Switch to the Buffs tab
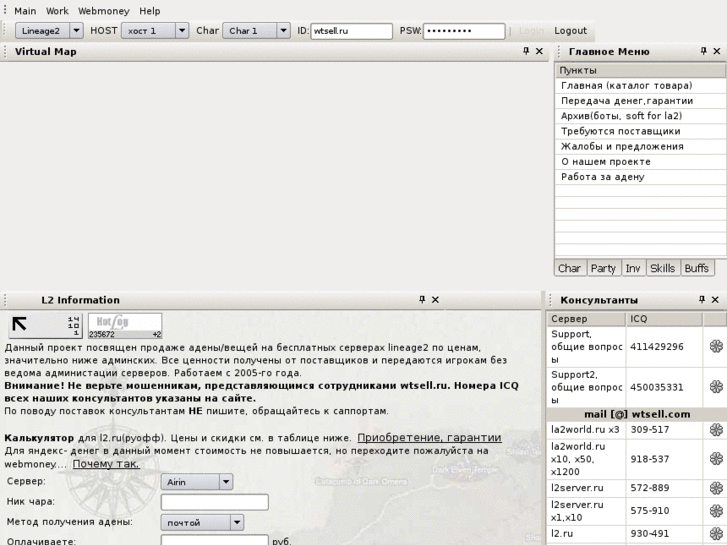This screenshot has height=545, width=727. click(697, 268)
